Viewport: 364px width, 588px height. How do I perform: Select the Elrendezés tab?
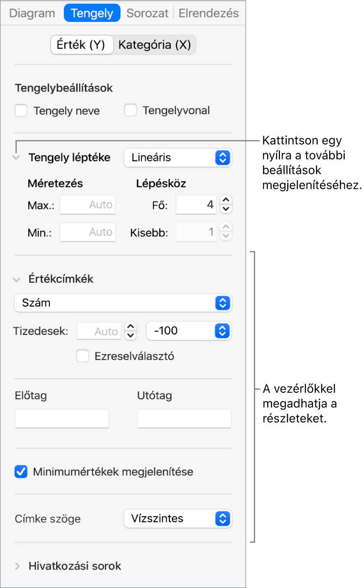point(208,13)
